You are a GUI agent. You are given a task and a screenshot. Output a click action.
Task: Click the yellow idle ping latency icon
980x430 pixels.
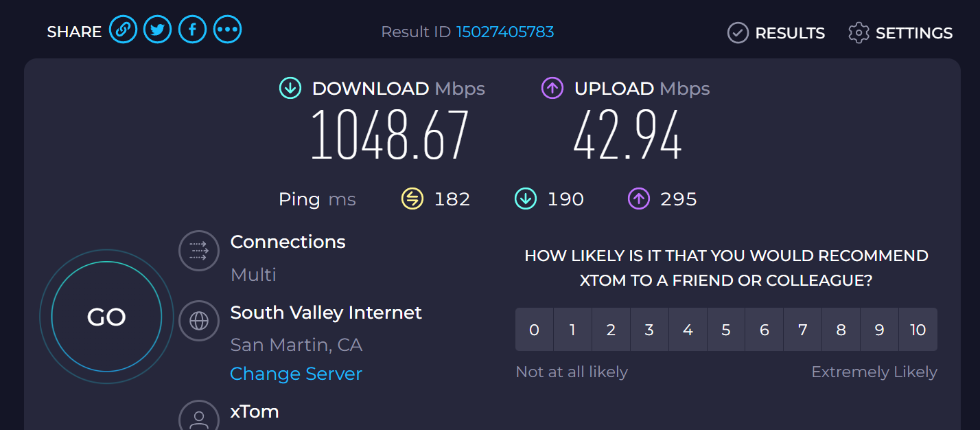(412, 199)
